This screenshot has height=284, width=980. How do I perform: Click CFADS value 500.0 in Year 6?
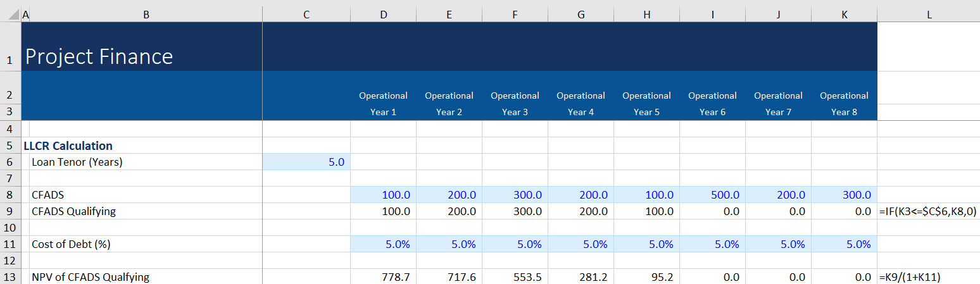(712, 195)
